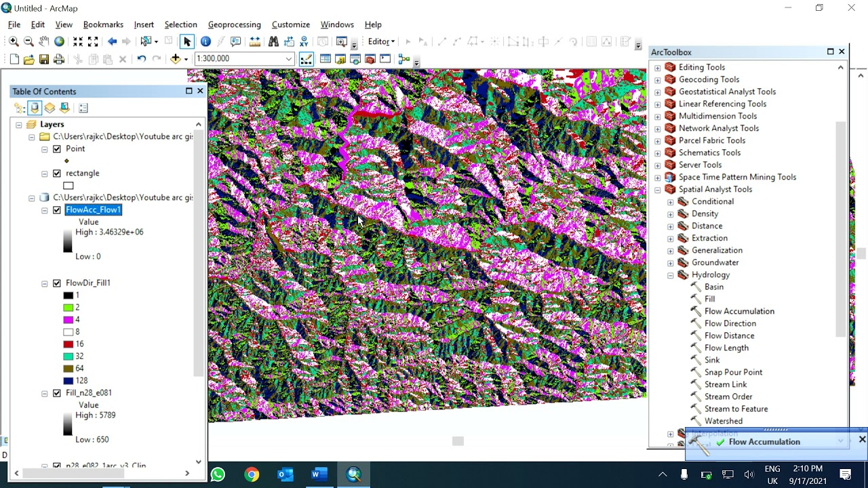Select the Zoom In tool
The width and height of the screenshot is (868, 488).
[14, 41]
